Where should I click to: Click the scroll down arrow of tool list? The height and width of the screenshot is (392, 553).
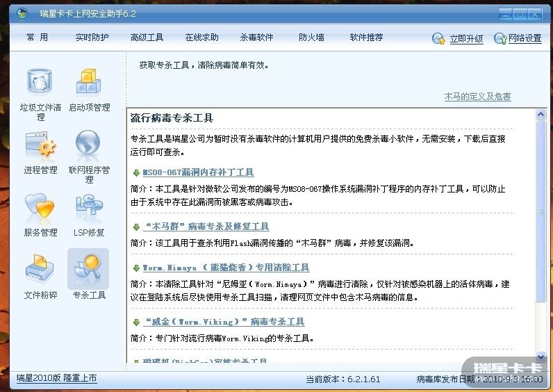540,357
